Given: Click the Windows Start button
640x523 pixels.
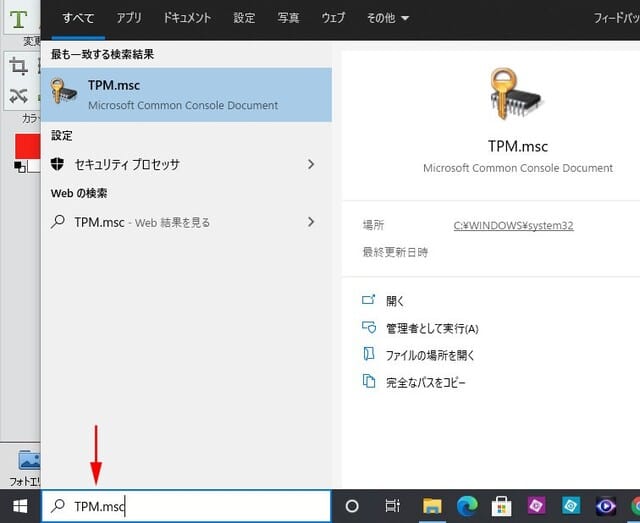Looking at the screenshot, I should (x=19, y=506).
